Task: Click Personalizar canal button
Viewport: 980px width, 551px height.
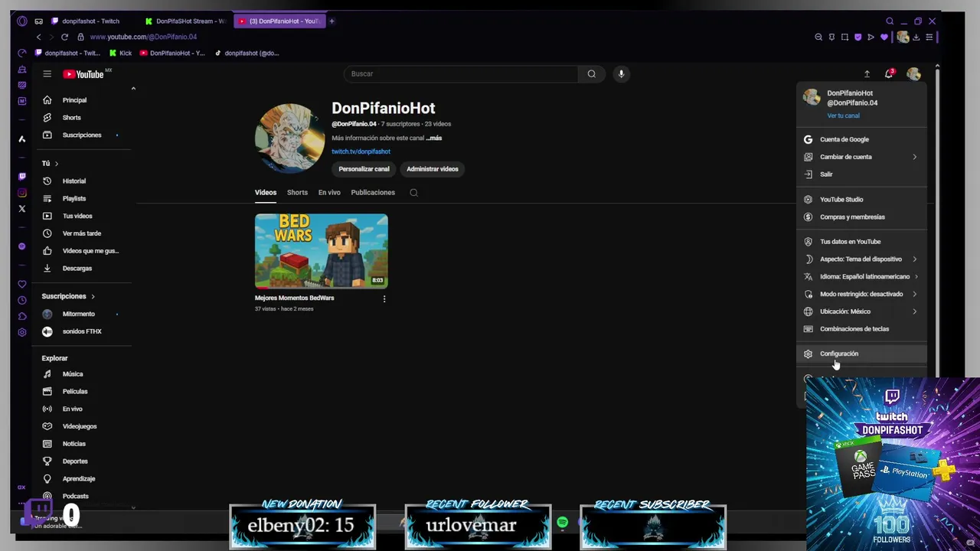Action: point(364,169)
